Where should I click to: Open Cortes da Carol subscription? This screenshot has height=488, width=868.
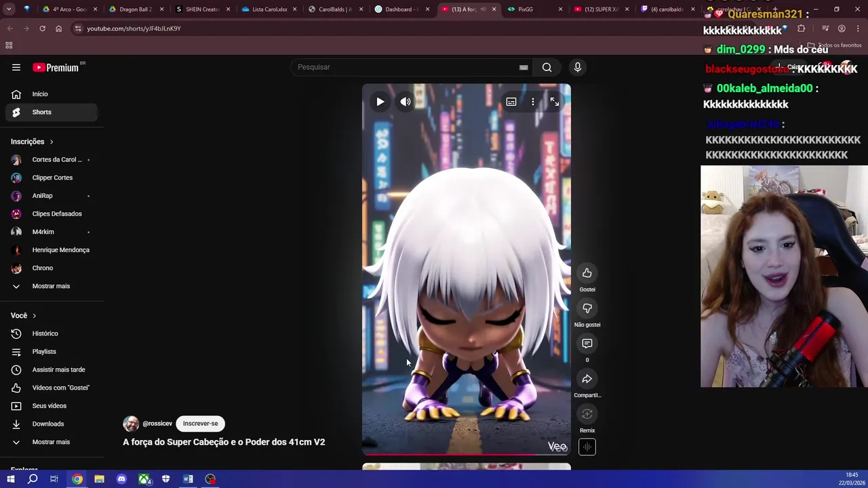click(x=52, y=159)
